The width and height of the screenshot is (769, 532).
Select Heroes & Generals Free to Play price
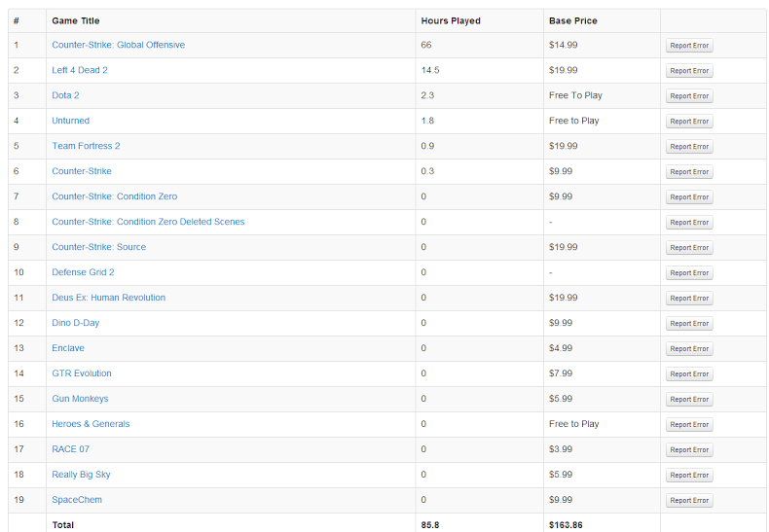[573, 424]
